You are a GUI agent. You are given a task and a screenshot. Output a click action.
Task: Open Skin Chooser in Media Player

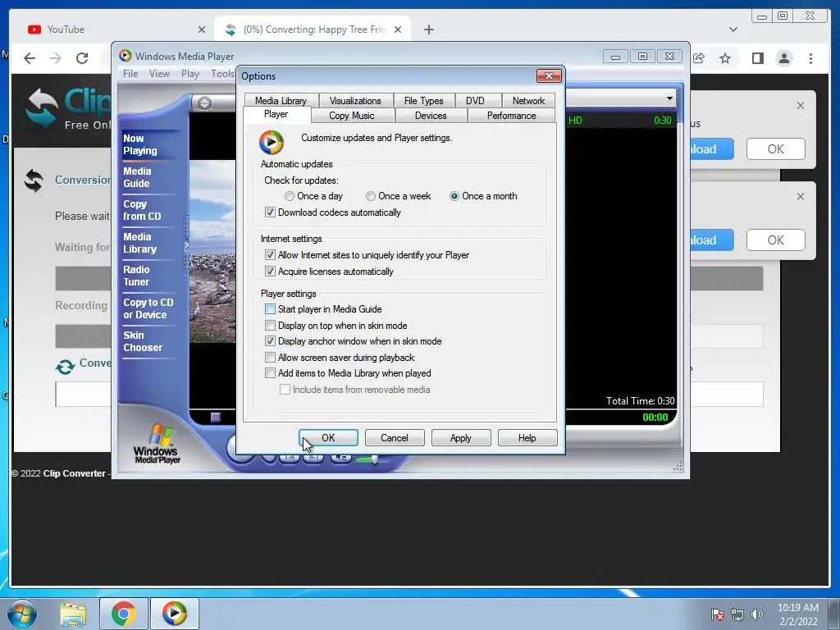tap(143, 341)
